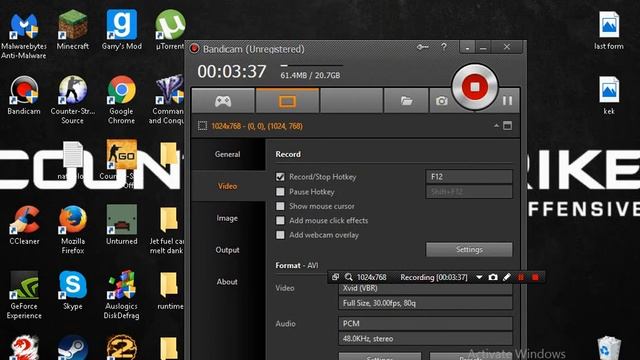Click the 00:03:37 recording timer

tap(231, 72)
